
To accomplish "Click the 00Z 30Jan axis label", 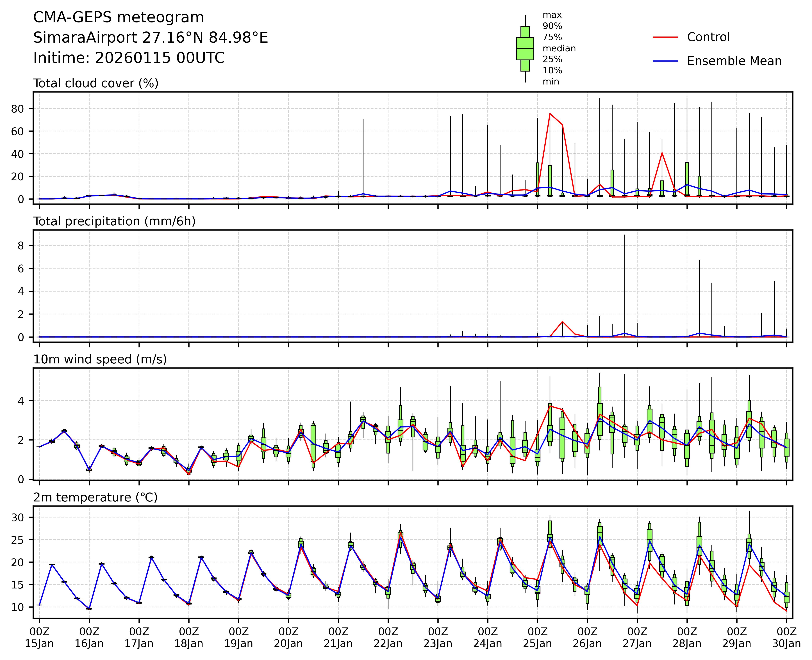I will pyautogui.click(x=786, y=638).
